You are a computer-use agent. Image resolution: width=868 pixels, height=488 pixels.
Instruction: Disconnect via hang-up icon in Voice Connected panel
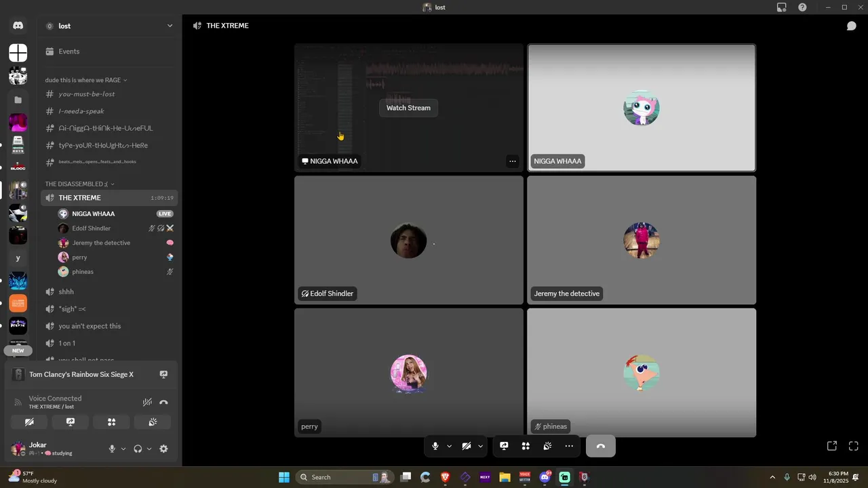(163, 402)
